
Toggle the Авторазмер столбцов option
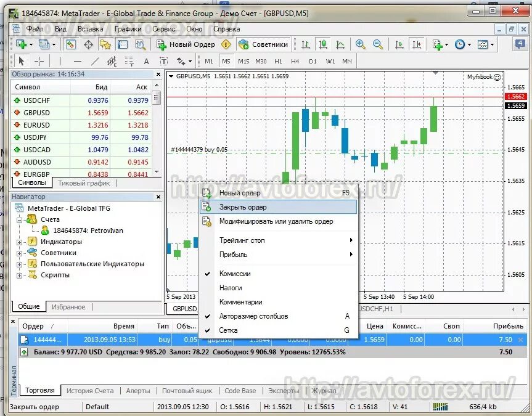pyautogui.click(x=279, y=316)
